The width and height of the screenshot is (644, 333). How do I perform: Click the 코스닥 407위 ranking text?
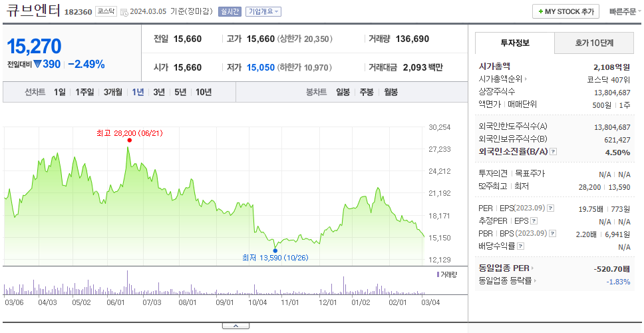coord(608,80)
